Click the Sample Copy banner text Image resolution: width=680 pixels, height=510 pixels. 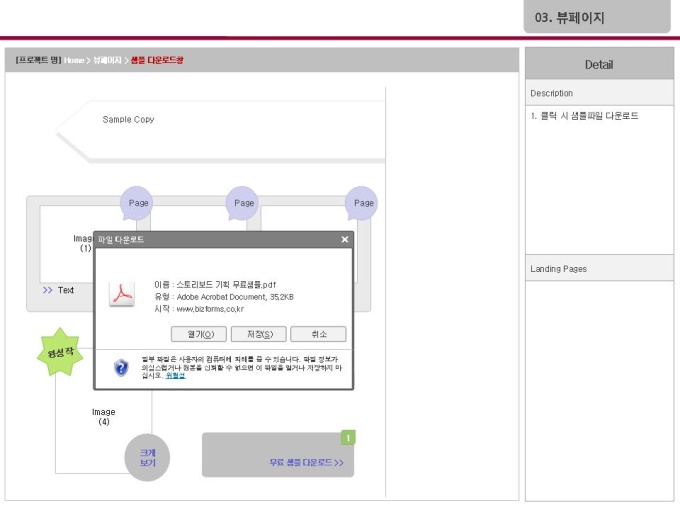click(128, 119)
